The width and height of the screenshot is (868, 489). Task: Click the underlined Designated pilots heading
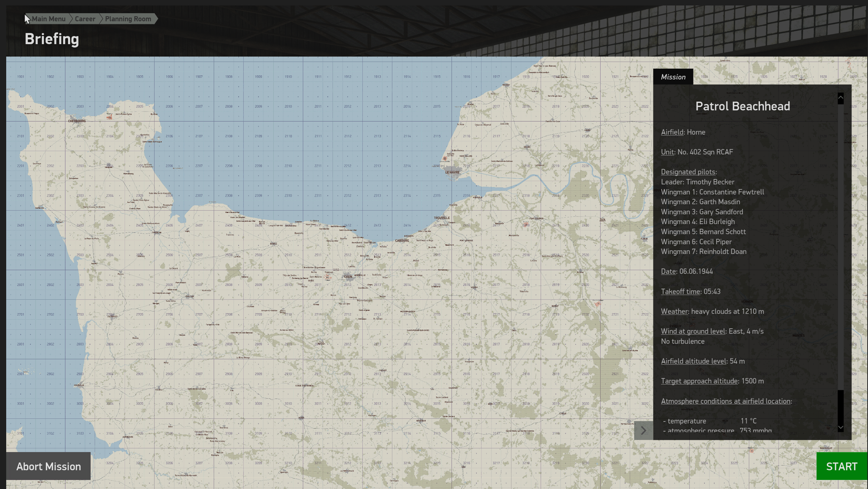tap(688, 172)
